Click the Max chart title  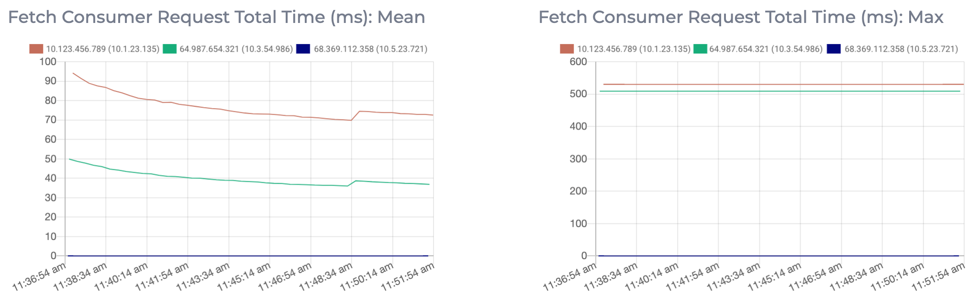(741, 17)
